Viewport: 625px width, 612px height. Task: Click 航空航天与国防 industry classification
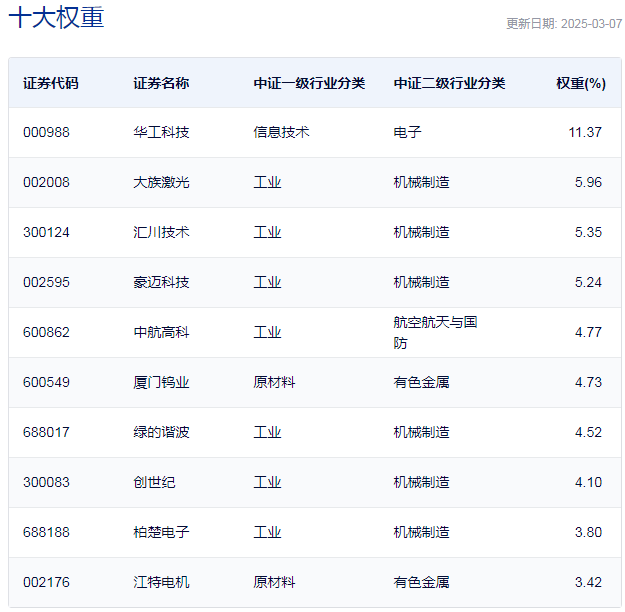(x=435, y=332)
